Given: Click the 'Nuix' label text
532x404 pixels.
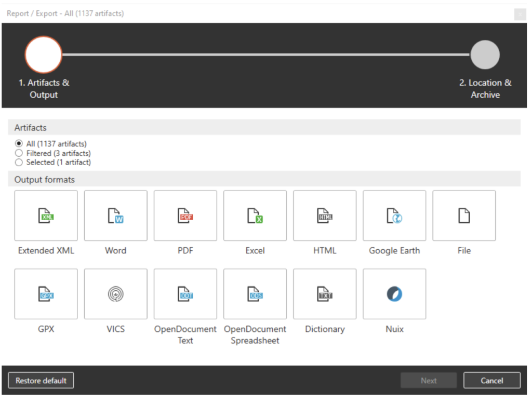Looking at the screenshot, I should [x=394, y=329].
